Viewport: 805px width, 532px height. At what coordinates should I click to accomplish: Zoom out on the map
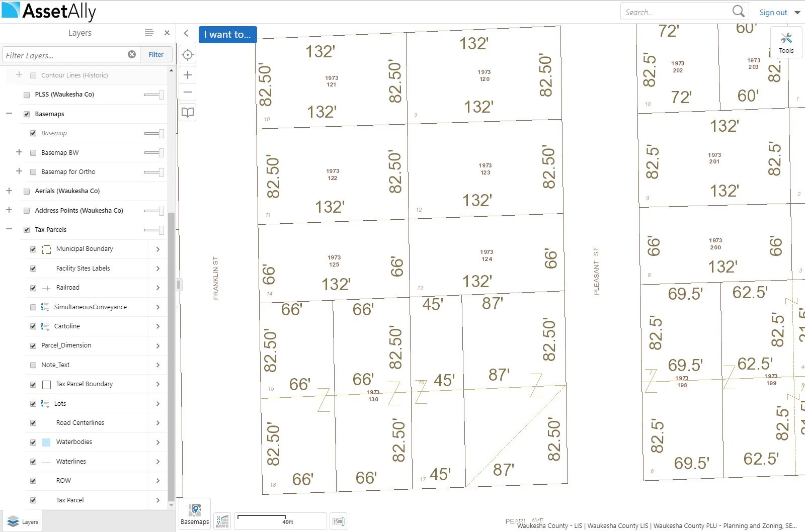coord(188,92)
